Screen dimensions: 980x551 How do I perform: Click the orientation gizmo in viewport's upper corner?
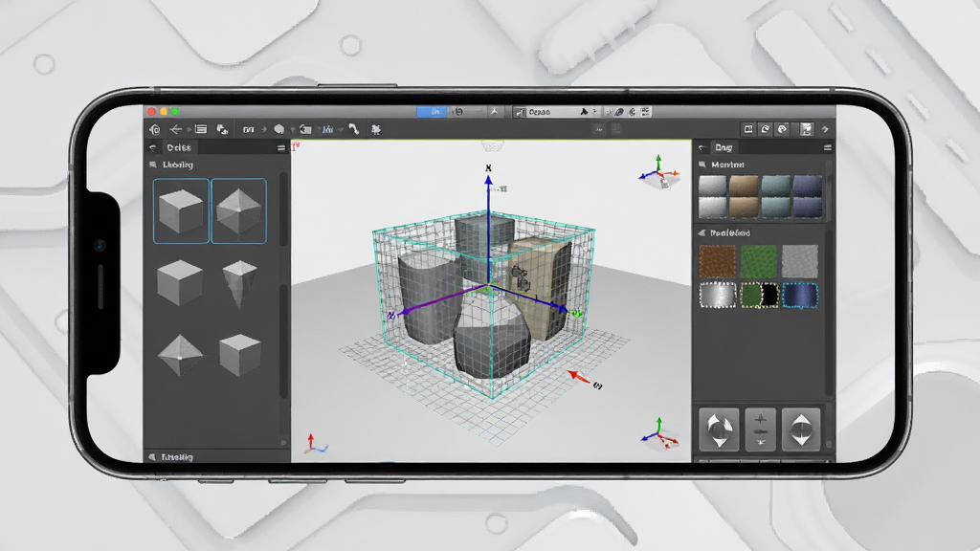659,173
